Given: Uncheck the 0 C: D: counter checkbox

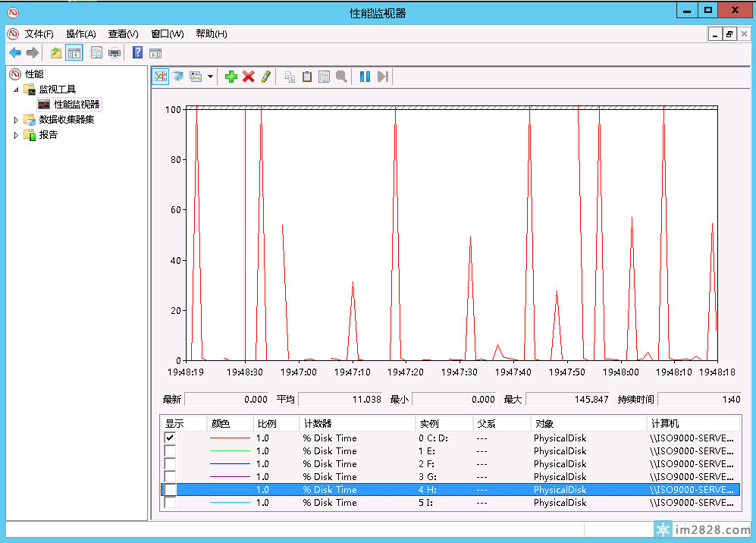Looking at the screenshot, I should coord(170,438).
